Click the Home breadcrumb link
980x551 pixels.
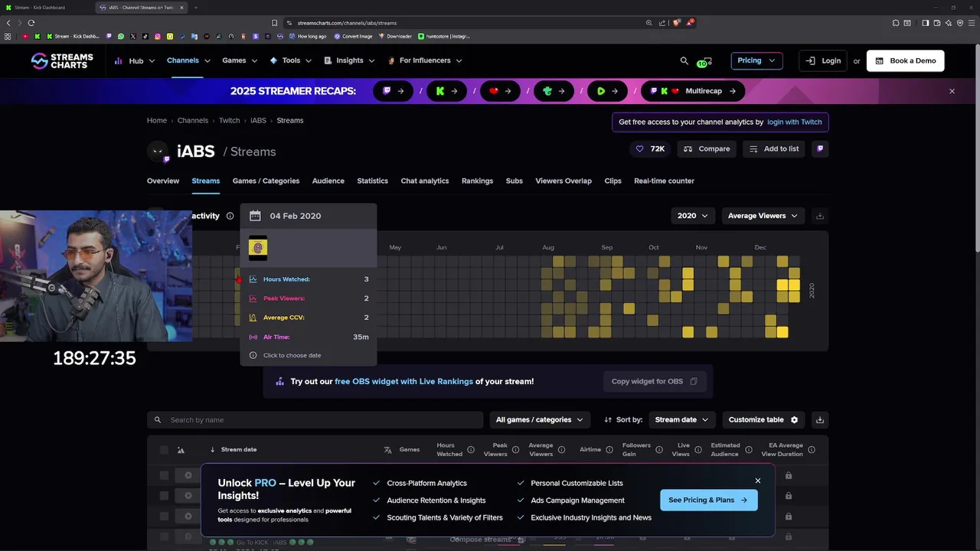[x=157, y=120]
